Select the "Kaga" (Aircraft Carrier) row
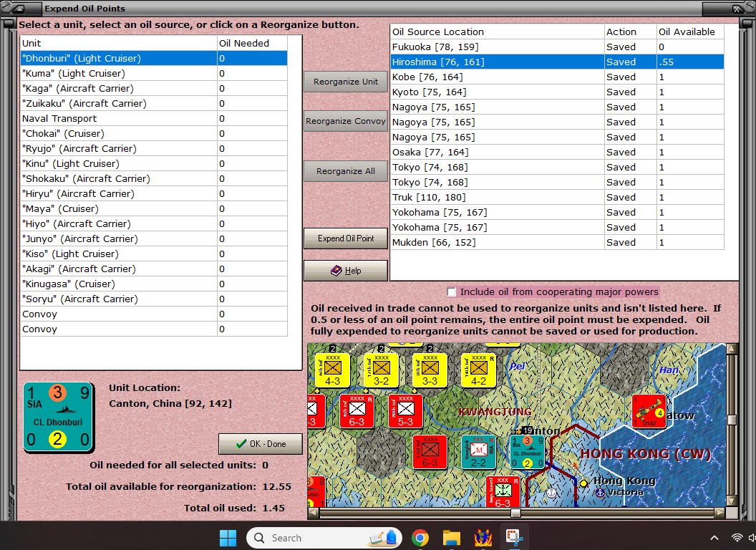This screenshot has height=550, width=756. pos(154,88)
